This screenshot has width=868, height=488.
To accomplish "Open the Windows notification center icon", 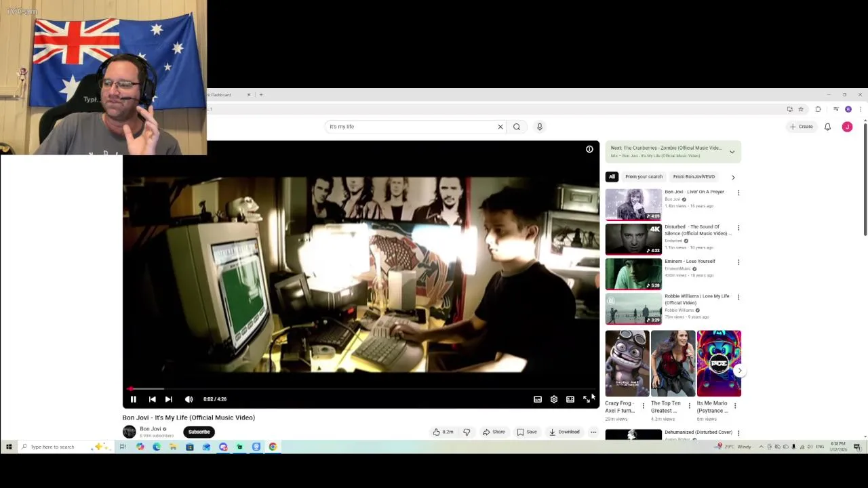I will (857, 447).
